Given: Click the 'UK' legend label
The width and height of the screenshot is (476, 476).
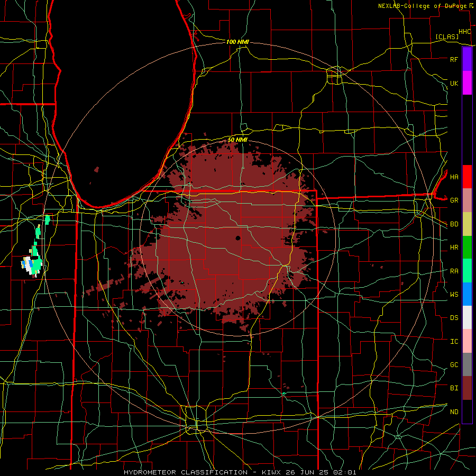Looking at the screenshot, I should 454,83.
